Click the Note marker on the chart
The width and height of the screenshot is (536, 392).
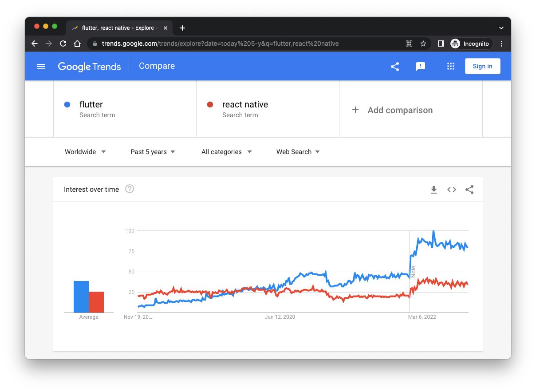click(413, 272)
